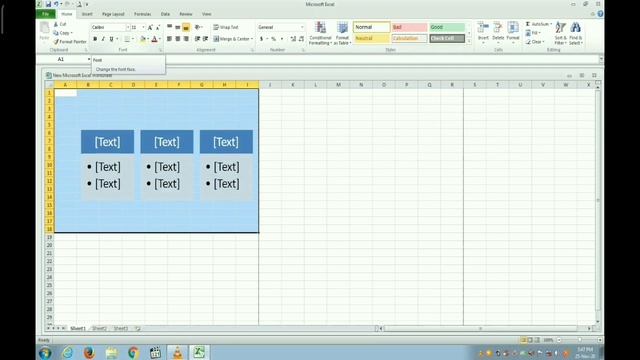Click the Excel Help question mark

(x=600, y=14)
